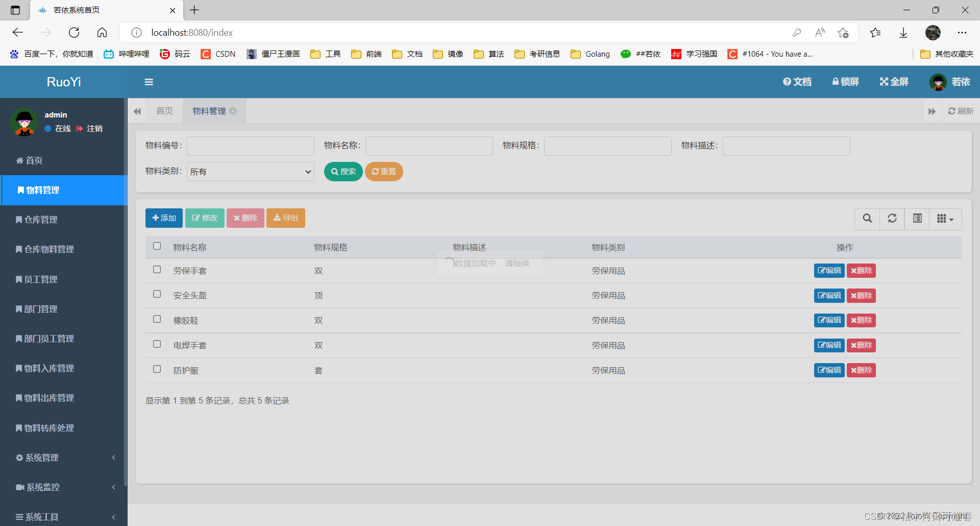This screenshot has height=526, width=980.
Task: Click the green 搜索 button
Action: [x=344, y=172]
